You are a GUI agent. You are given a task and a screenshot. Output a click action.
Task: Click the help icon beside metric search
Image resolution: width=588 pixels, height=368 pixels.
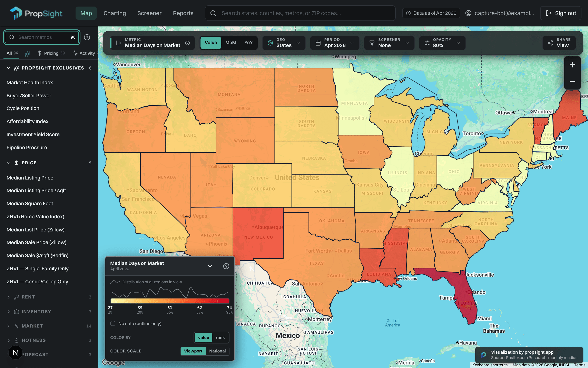tap(87, 37)
